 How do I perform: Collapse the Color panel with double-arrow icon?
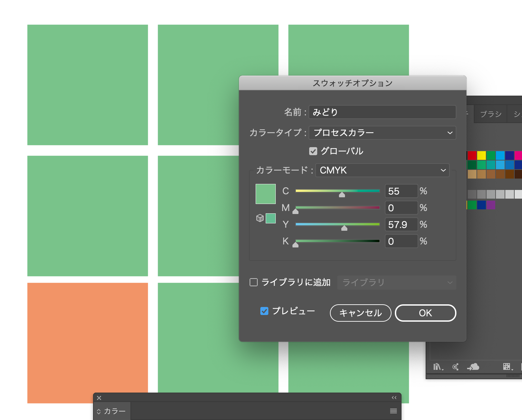coord(394,398)
